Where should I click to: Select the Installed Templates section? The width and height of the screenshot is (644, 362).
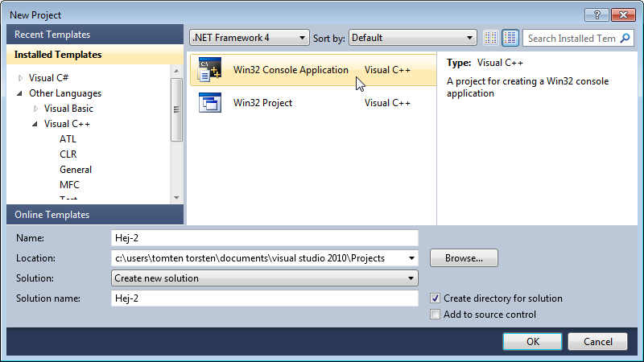coord(95,55)
